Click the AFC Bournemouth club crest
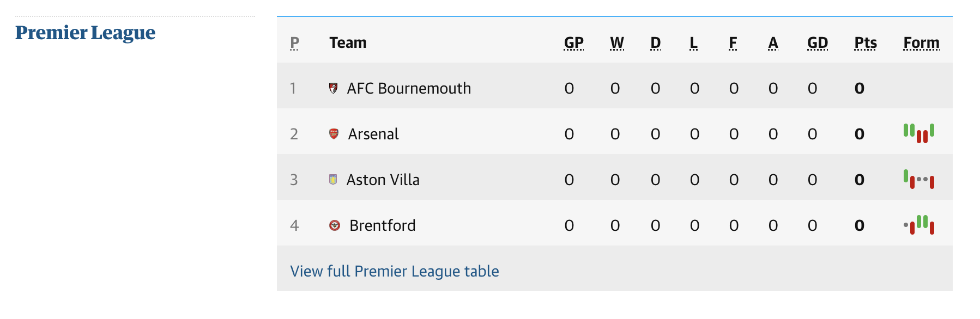Viewport: 980px width, 319px height. pyautogui.click(x=334, y=88)
